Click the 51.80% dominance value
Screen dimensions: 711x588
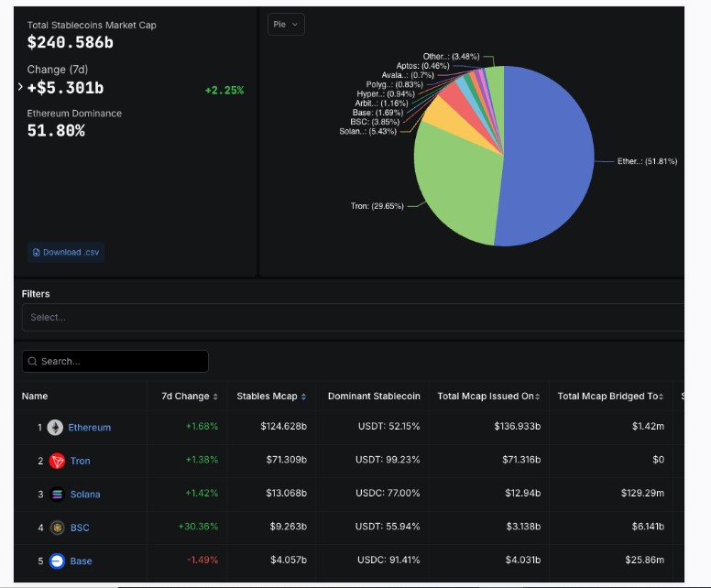56,131
